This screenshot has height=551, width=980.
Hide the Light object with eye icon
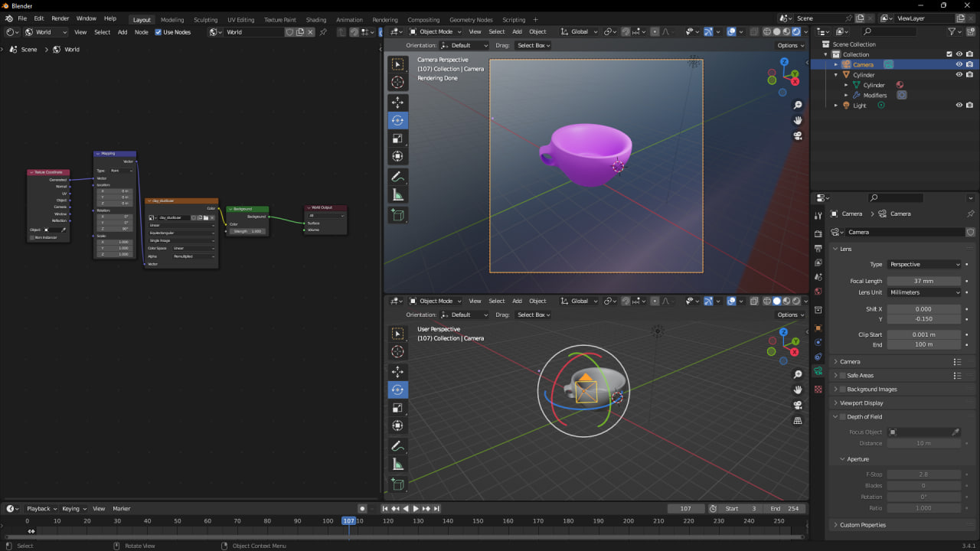(959, 105)
